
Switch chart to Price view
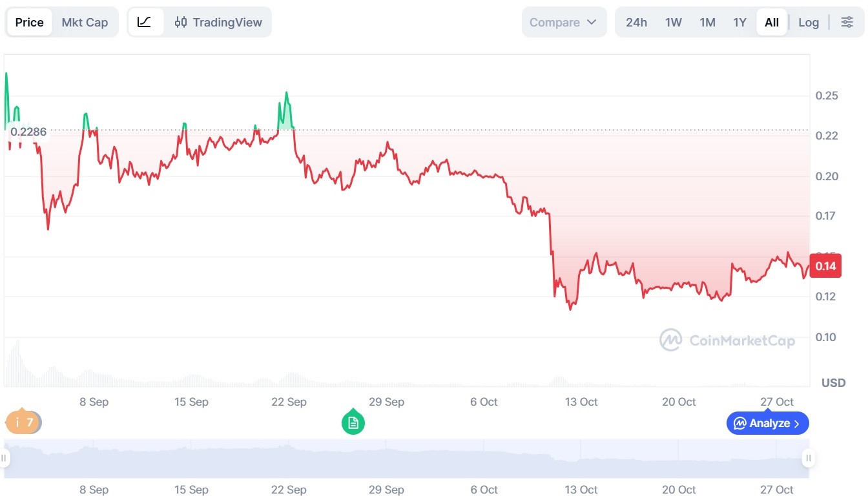click(x=30, y=23)
